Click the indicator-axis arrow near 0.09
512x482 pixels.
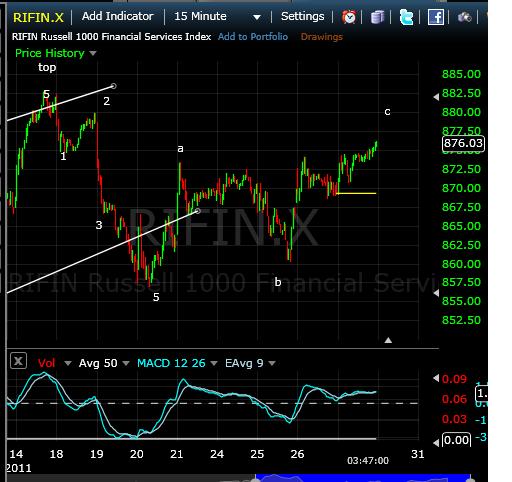(436, 378)
